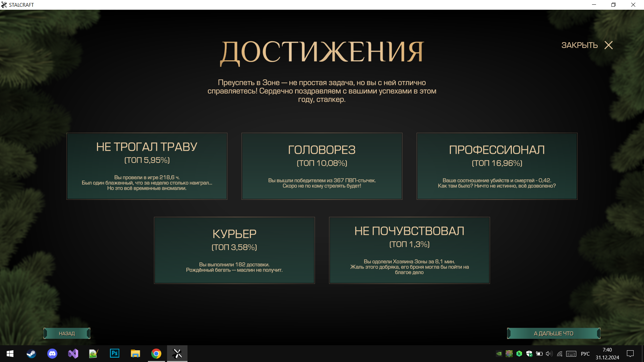Image resolution: width=644 pixels, height=362 pixels.
Task: Click the STALCRAFT title bar logo icon
Action: 4,5
